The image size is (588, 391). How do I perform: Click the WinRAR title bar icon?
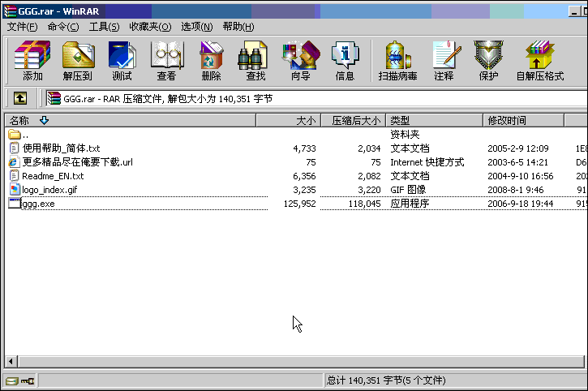(10, 11)
